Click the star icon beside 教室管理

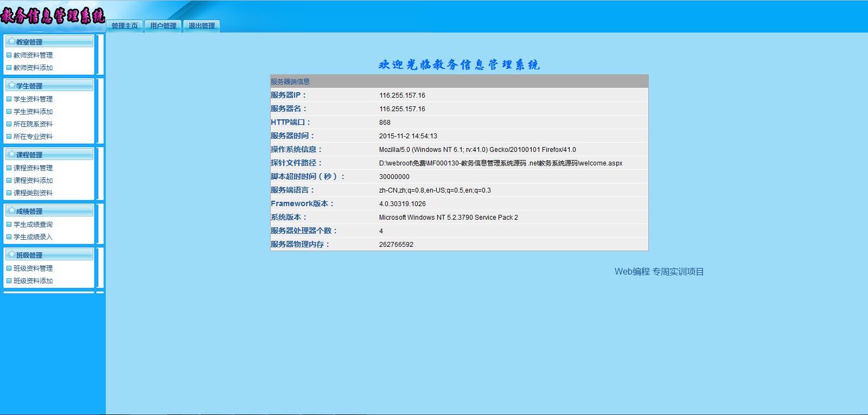[x=11, y=41]
